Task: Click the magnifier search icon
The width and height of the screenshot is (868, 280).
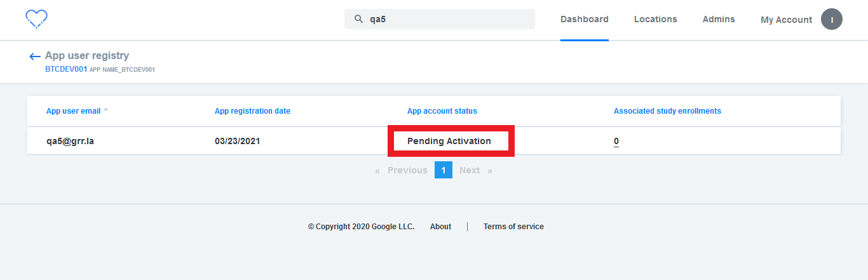Action: point(359,19)
